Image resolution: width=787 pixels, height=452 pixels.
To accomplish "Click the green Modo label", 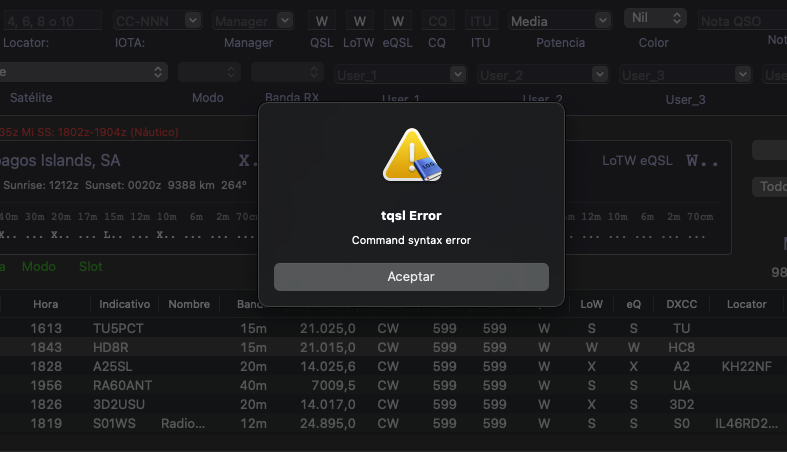I will coord(39,266).
